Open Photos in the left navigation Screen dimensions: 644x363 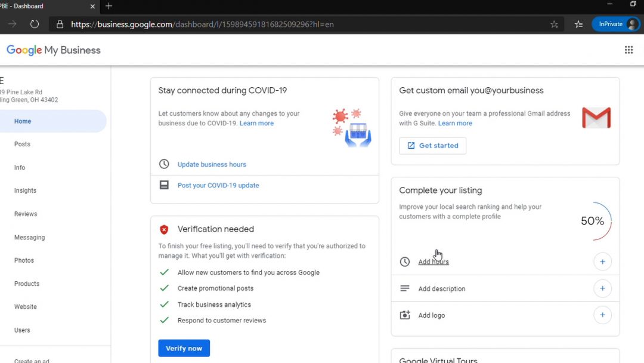coord(24,261)
